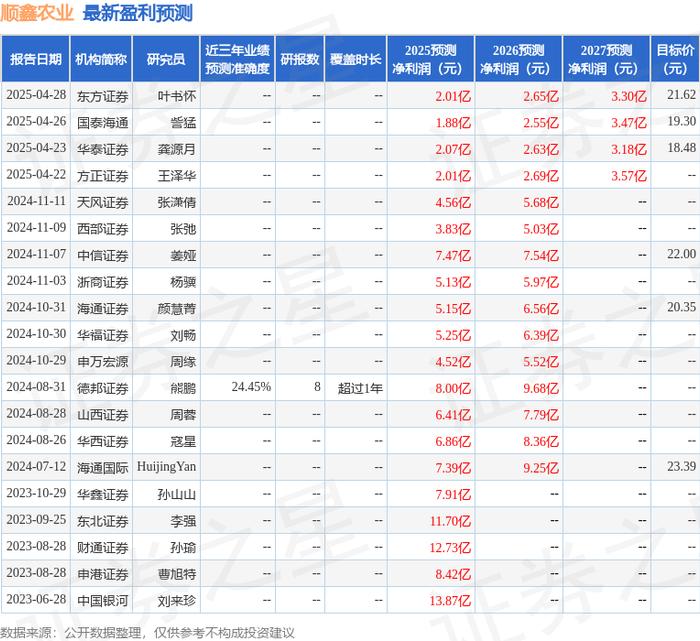Click the 7.79亿 2026 forecast value

click(541, 415)
